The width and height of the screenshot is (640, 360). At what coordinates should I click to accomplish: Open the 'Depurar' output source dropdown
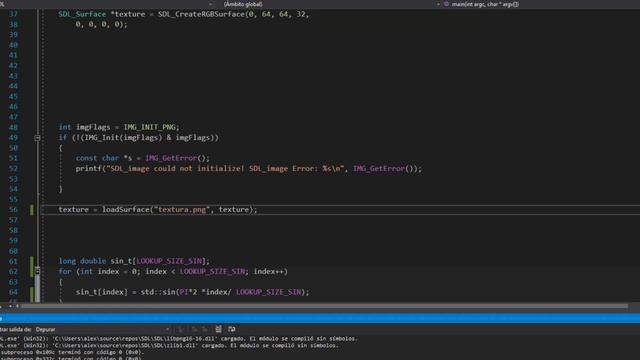pos(102,329)
